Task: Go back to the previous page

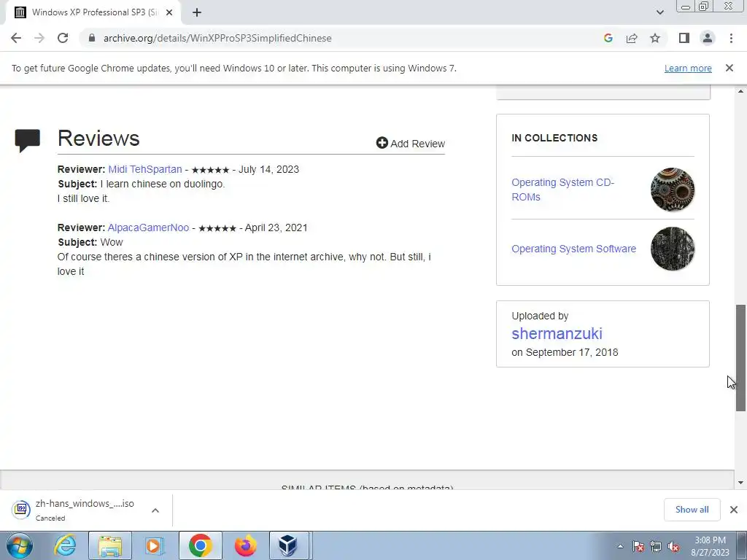Action: [x=16, y=38]
